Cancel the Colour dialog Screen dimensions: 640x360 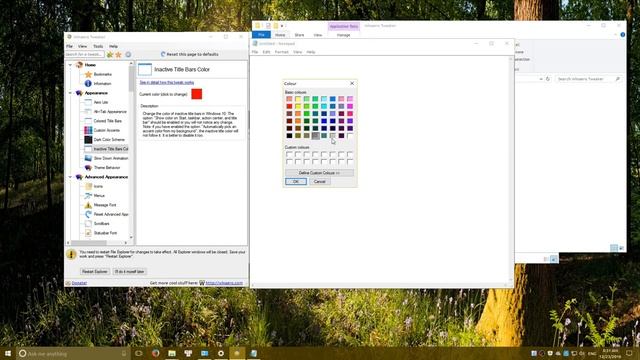[x=320, y=182]
